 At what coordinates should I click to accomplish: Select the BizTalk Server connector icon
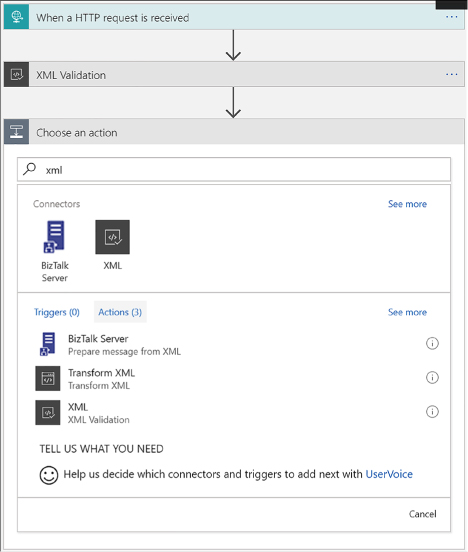click(x=55, y=237)
